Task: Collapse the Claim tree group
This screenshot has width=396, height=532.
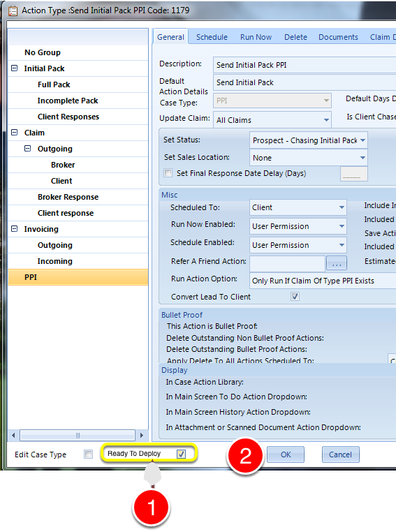Action: pyautogui.click(x=14, y=133)
